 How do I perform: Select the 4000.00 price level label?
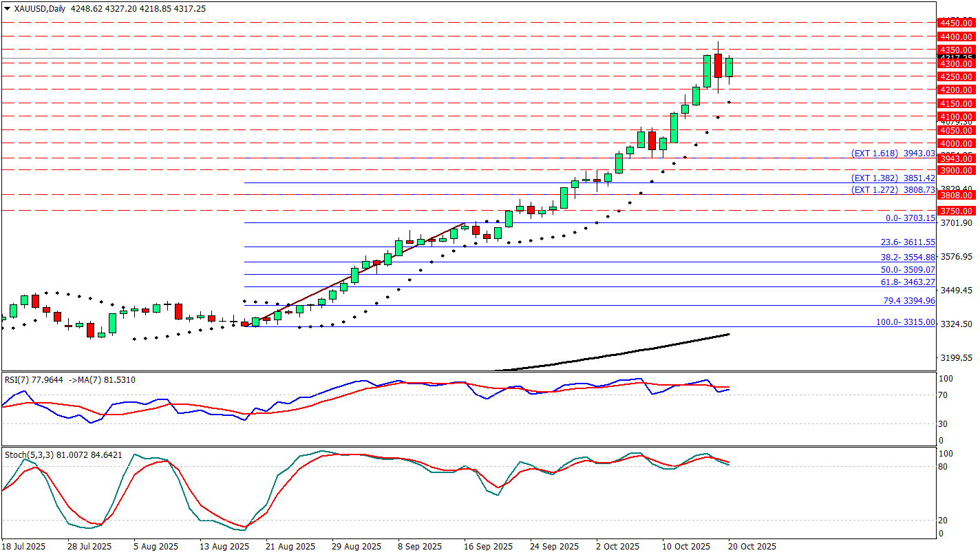[957, 143]
